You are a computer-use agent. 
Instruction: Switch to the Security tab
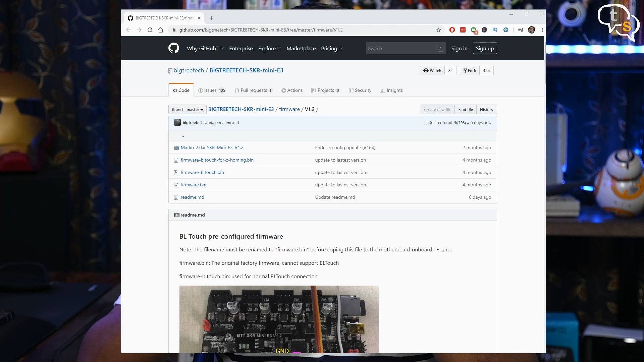point(360,90)
